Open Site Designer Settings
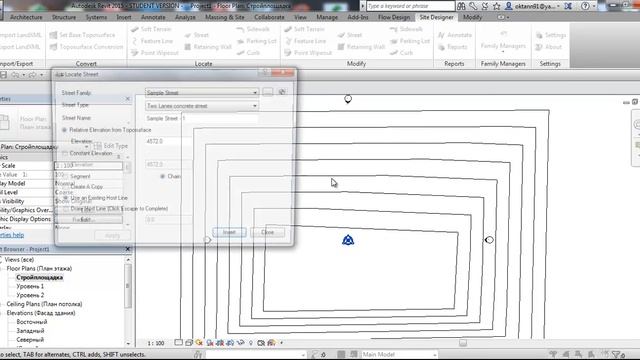The image size is (640, 360). coord(551,35)
